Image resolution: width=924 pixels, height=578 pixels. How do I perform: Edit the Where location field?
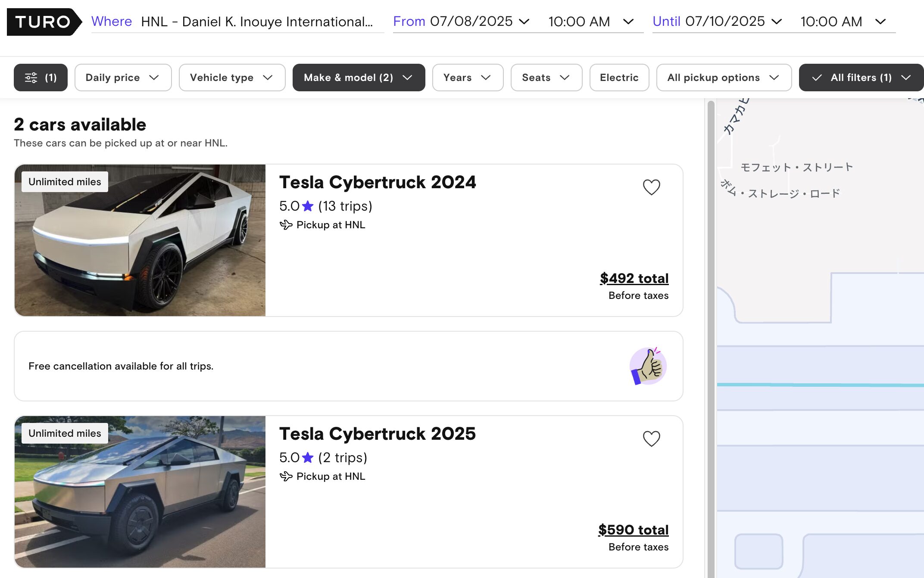tap(257, 22)
